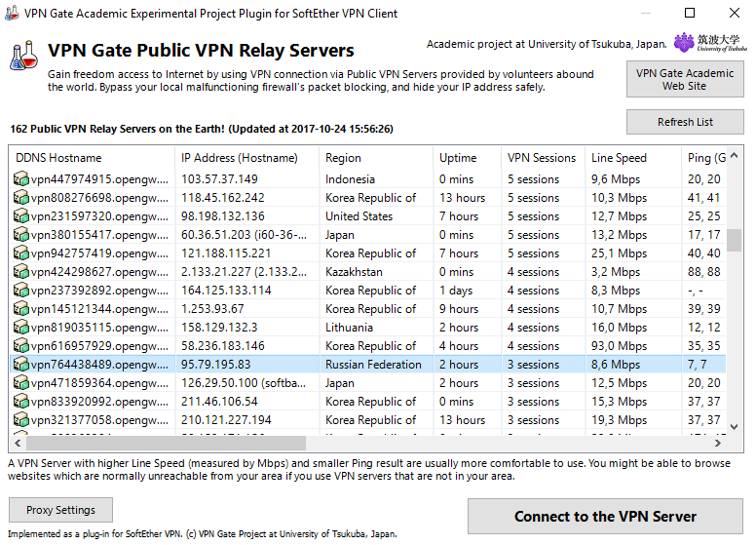The image size is (756, 545).
Task: Click server icon for vpn819035115 entry
Action: coord(21,328)
